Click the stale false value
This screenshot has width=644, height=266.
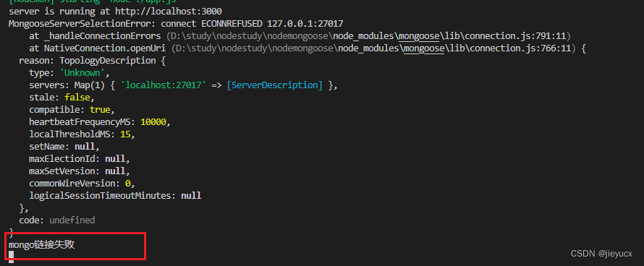(77, 98)
